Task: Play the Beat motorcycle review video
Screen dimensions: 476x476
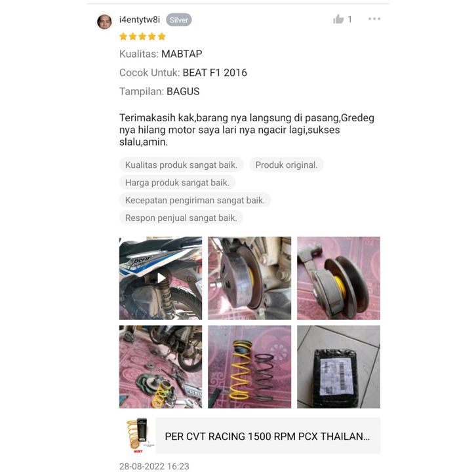Action: [x=161, y=278]
